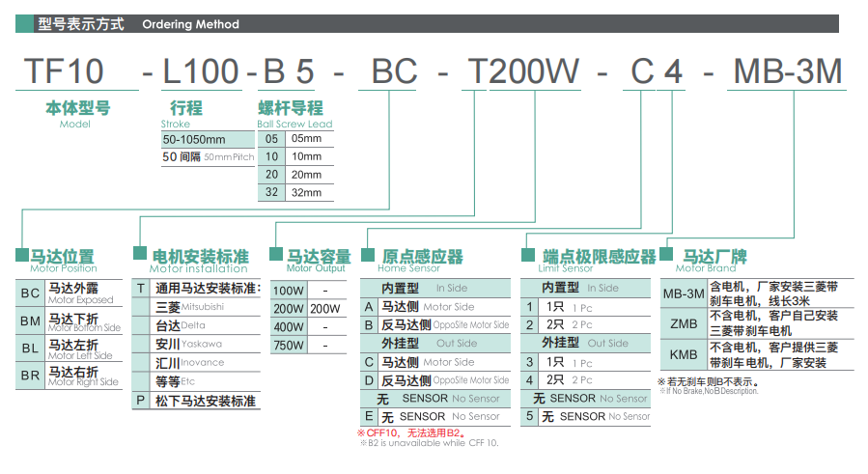
Task: Click the '台达 Delta' row
Action: coord(197,325)
